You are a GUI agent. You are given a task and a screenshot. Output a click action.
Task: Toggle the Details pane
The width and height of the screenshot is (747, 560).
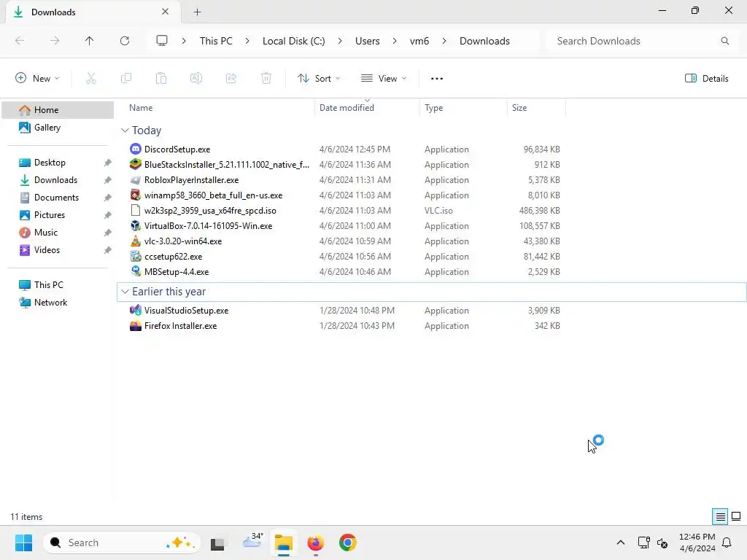pos(706,79)
